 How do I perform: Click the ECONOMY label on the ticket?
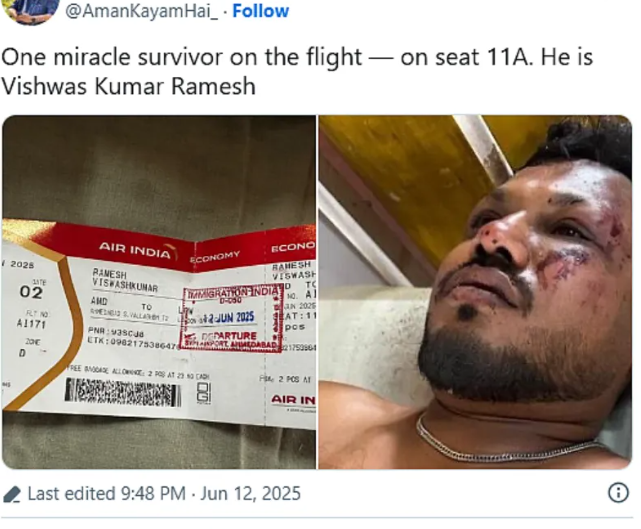[215, 257]
